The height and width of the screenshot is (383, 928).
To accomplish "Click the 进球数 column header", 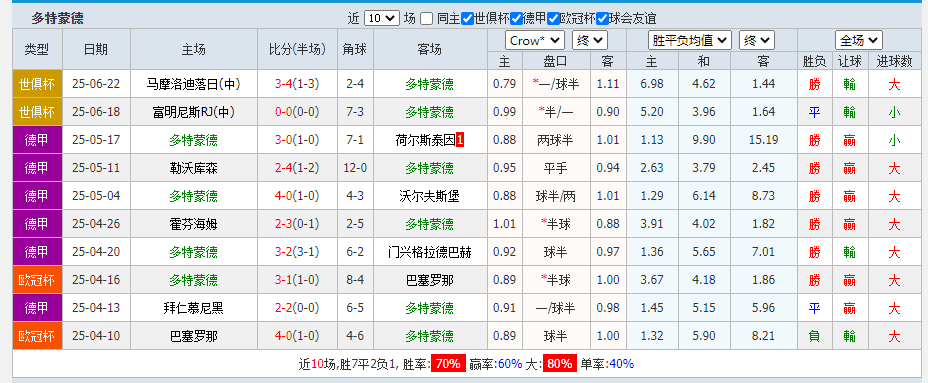I will pos(894,60).
